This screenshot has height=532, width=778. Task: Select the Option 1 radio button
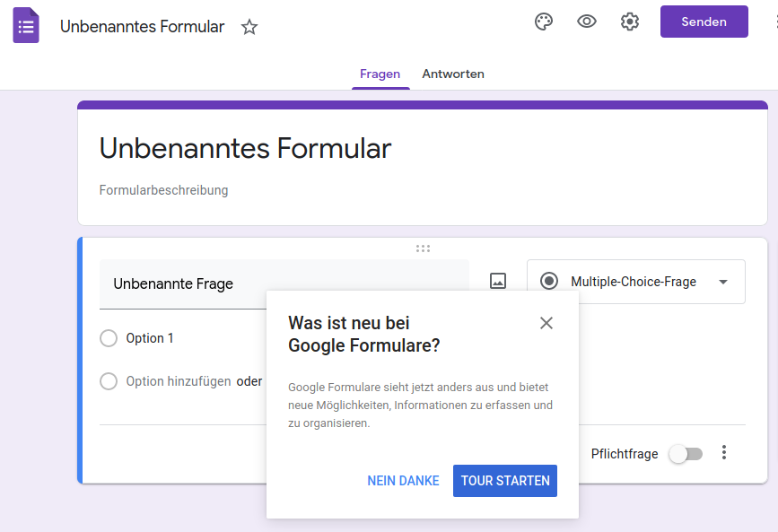[x=109, y=338]
